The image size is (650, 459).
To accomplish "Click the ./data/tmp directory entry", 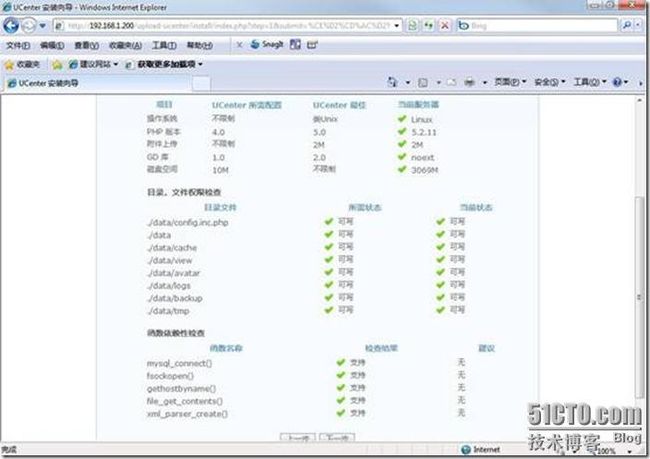I will pos(168,311).
